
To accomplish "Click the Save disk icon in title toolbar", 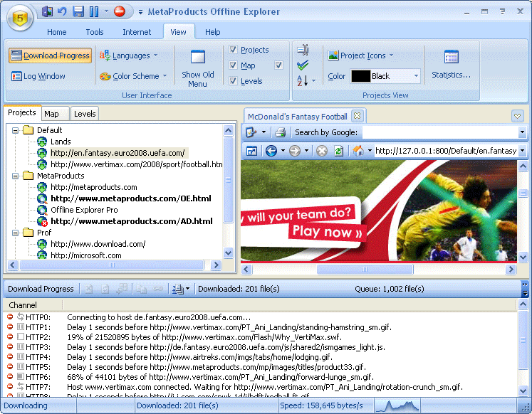I will pyautogui.click(x=78, y=11).
